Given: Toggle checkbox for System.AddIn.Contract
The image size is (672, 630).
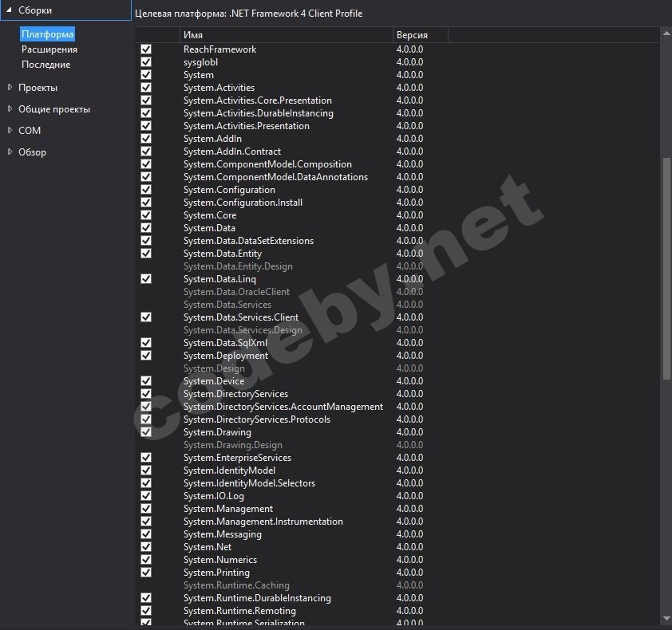Looking at the screenshot, I should 146,152.
